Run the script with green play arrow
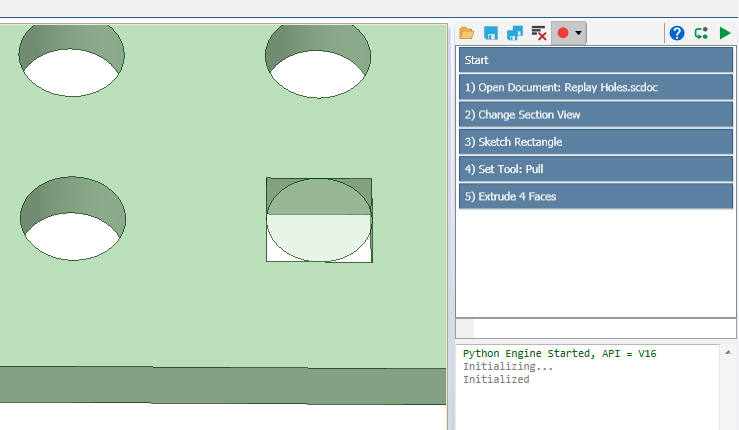The height and width of the screenshot is (430, 739). point(725,33)
